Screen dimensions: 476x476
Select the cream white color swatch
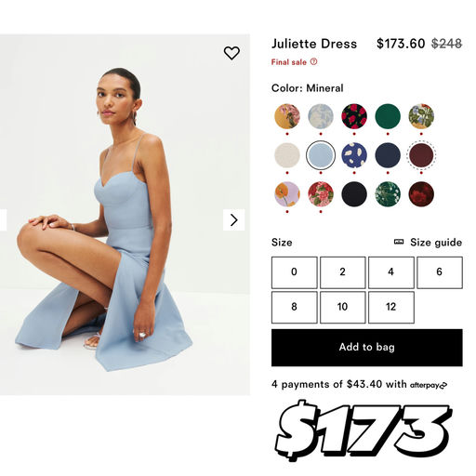pos(287,155)
